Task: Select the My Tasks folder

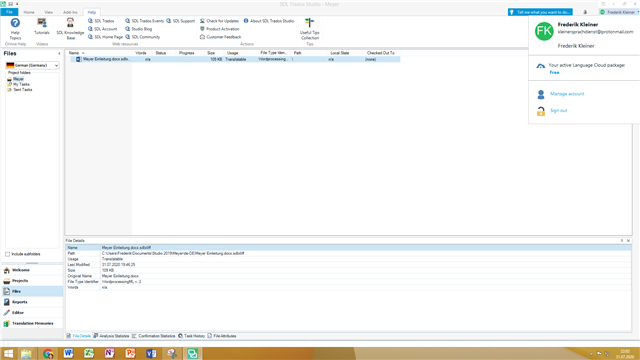Action: click(x=18, y=84)
